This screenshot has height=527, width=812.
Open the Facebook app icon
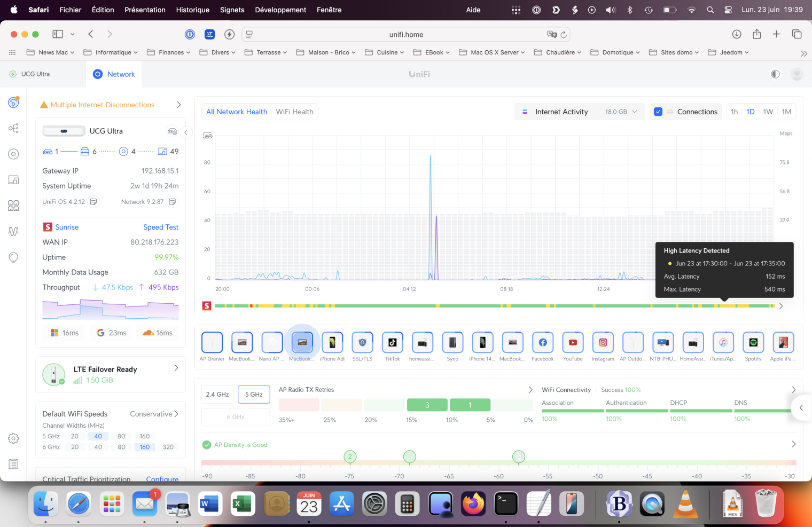click(x=543, y=343)
